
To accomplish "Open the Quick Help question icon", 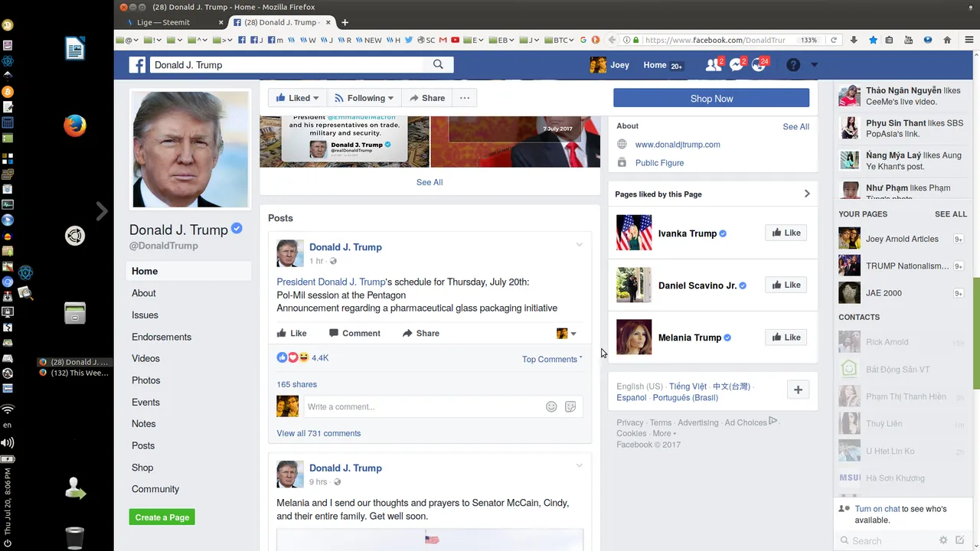I will tap(793, 65).
